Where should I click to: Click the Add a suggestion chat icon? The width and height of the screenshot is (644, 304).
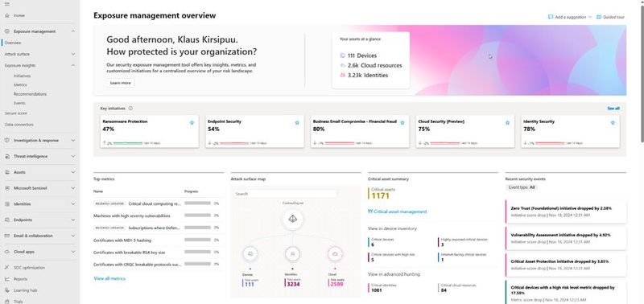(x=551, y=17)
